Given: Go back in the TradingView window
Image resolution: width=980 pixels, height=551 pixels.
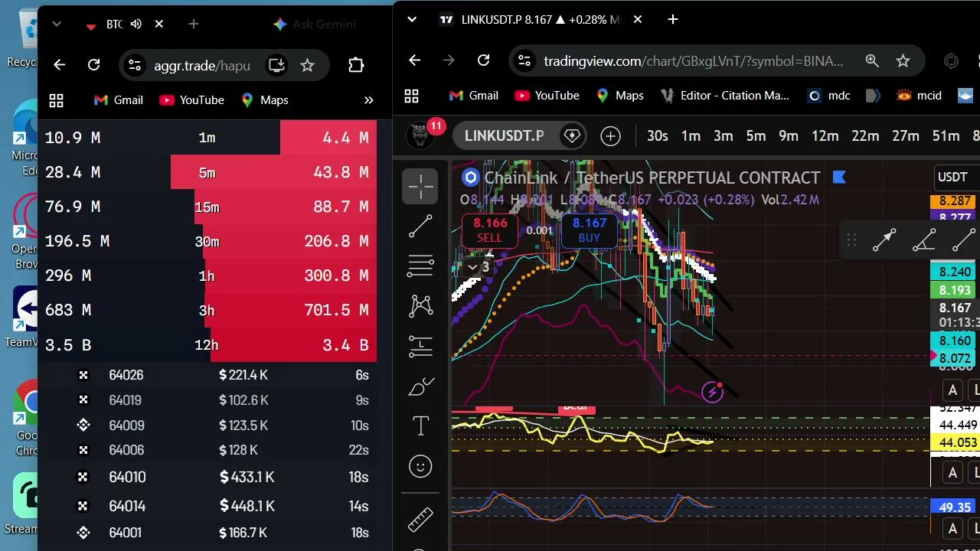Looking at the screenshot, I should pyautogui.click(x=414, y=60).
